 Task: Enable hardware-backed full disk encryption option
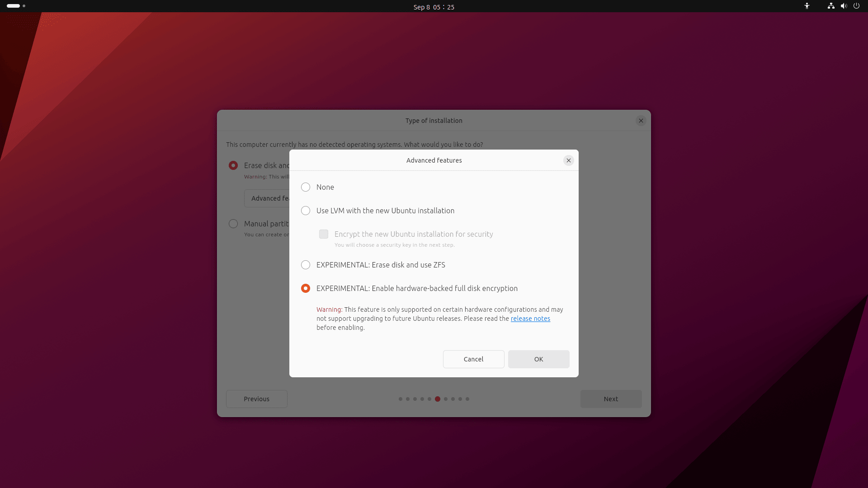(x=305, y=288)
